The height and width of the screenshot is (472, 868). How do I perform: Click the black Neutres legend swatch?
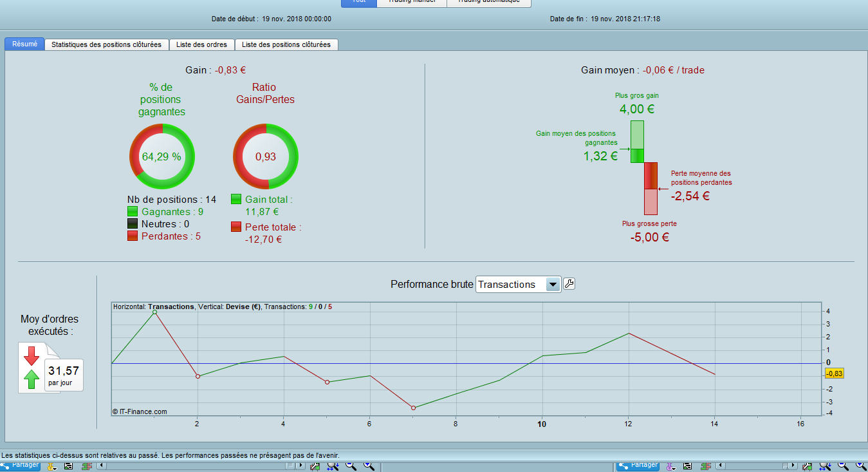pos(133,223)
